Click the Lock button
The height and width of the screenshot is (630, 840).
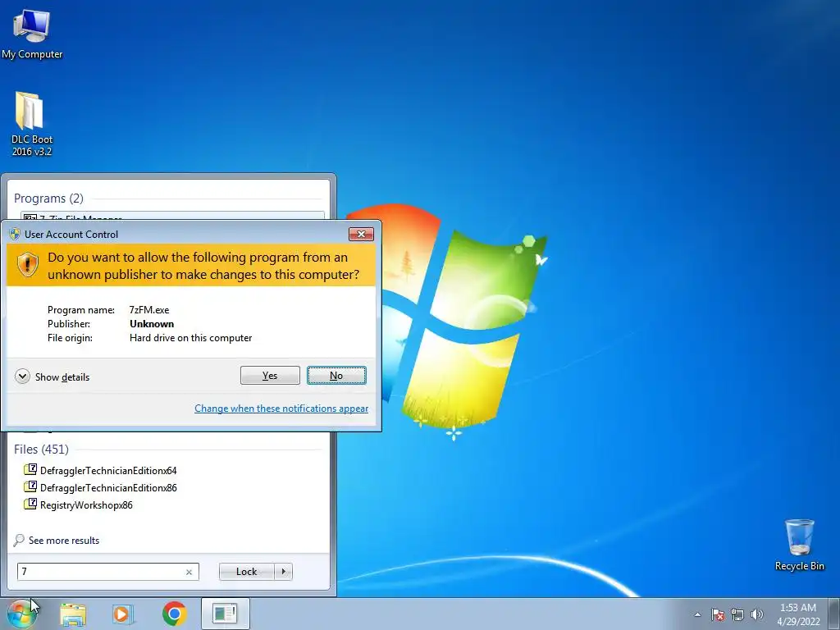(246, 572)
